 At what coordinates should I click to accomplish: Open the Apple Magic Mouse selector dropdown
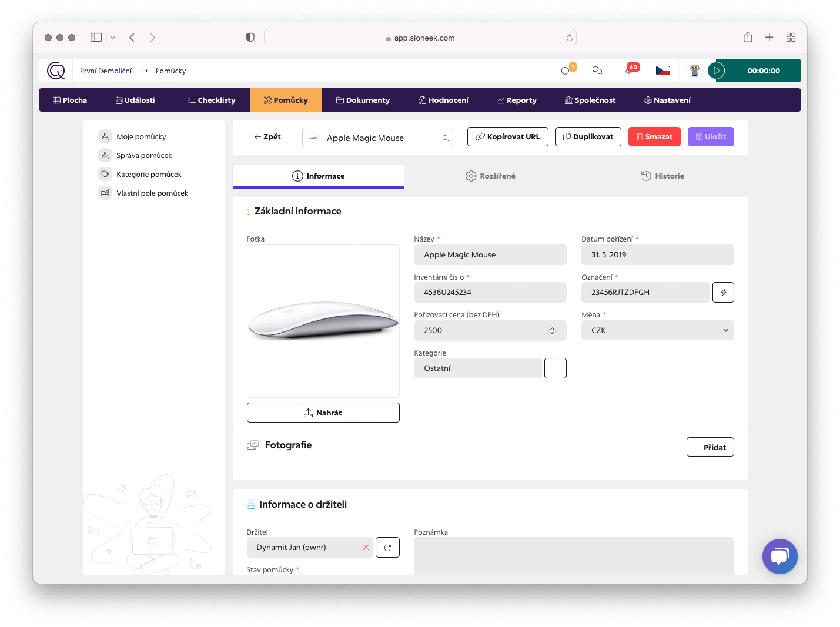[x=378, y=138]
